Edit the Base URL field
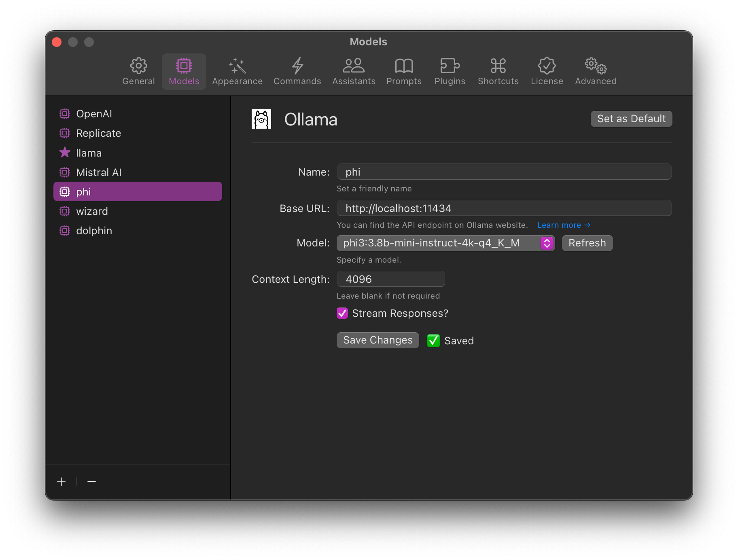Image resolution: width=738 pixels, height=560 pixels. (504, 208)
